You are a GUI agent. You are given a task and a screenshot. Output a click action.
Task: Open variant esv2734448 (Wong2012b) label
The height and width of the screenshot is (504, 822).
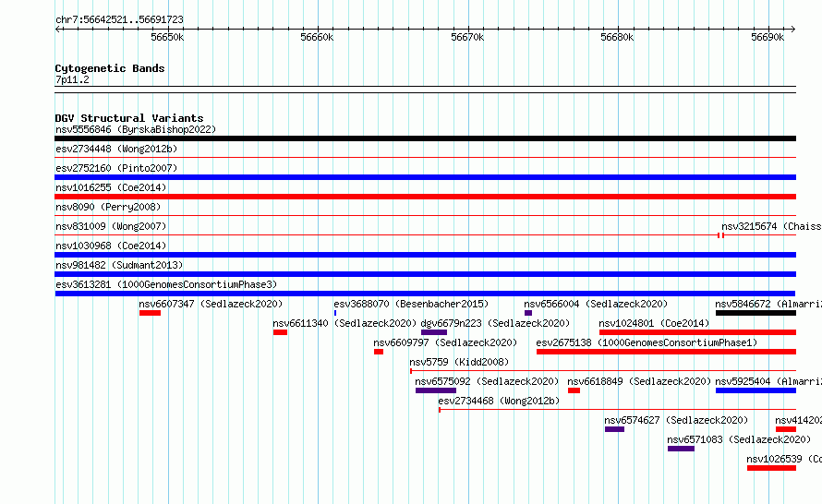(x=116, y=149)
